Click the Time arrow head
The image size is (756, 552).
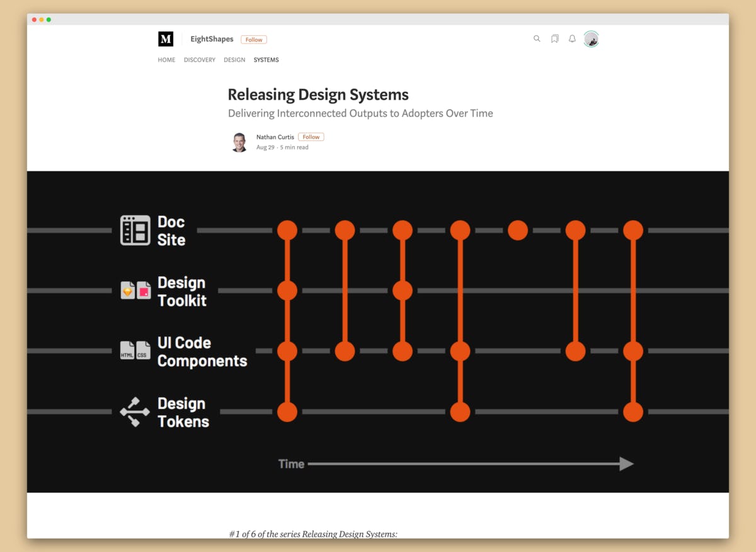click(x=626, y=464)
